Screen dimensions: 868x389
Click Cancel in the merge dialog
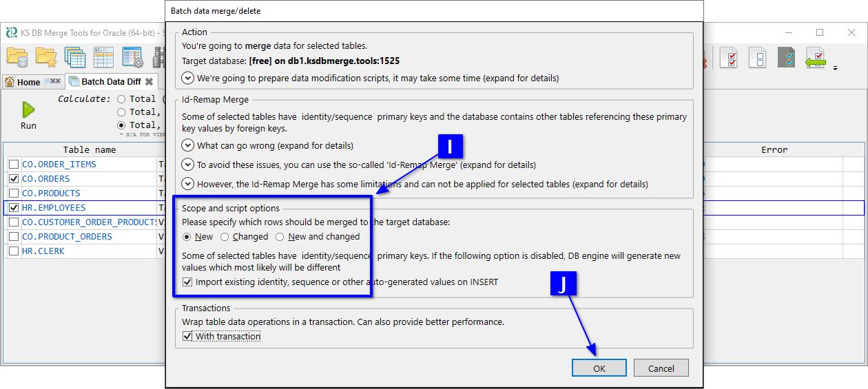pyautogui.click(x=661, y=368)
